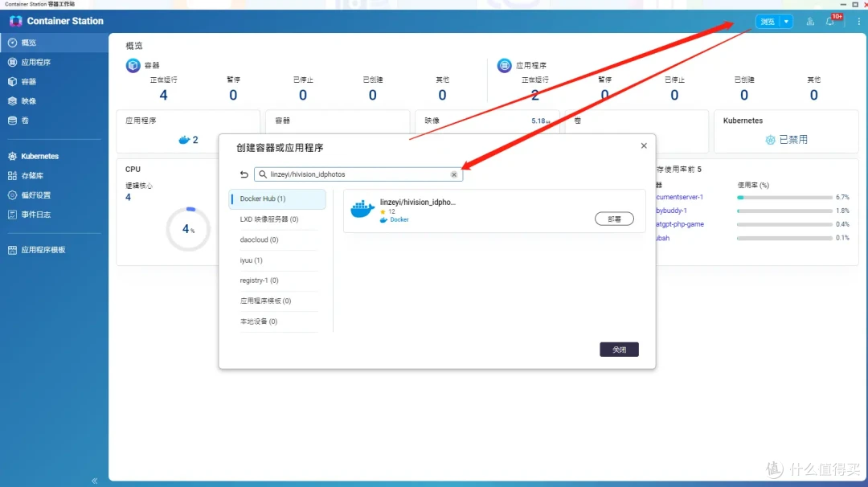868x487 pixels.
Task: Open 应用程序 in the sidebar
Action: 54,62
